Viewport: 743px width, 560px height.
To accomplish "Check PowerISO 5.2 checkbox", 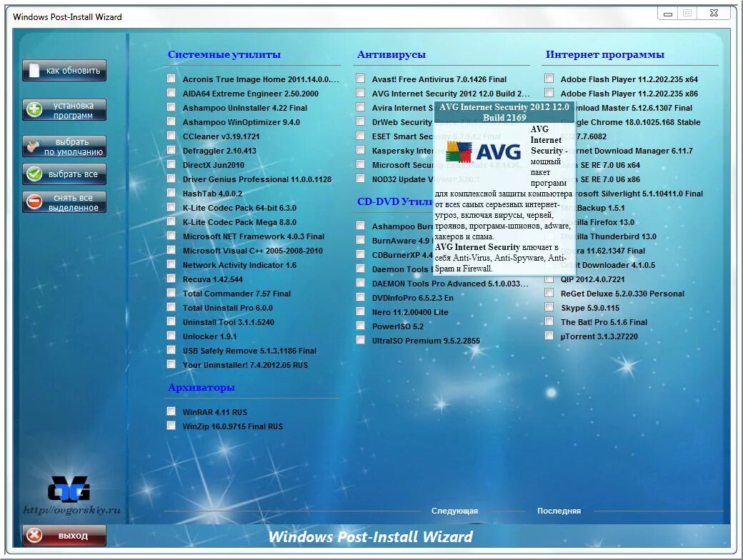I will (x=361, y=325).
